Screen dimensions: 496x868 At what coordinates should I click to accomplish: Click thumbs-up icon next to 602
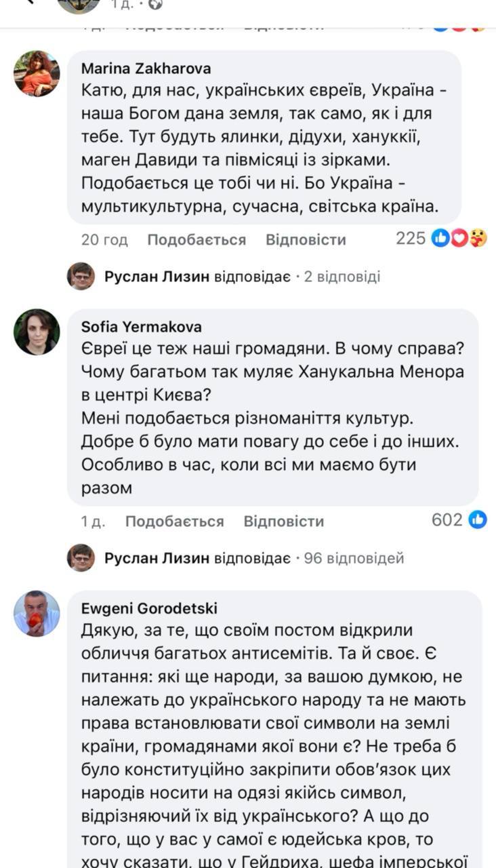478,520
